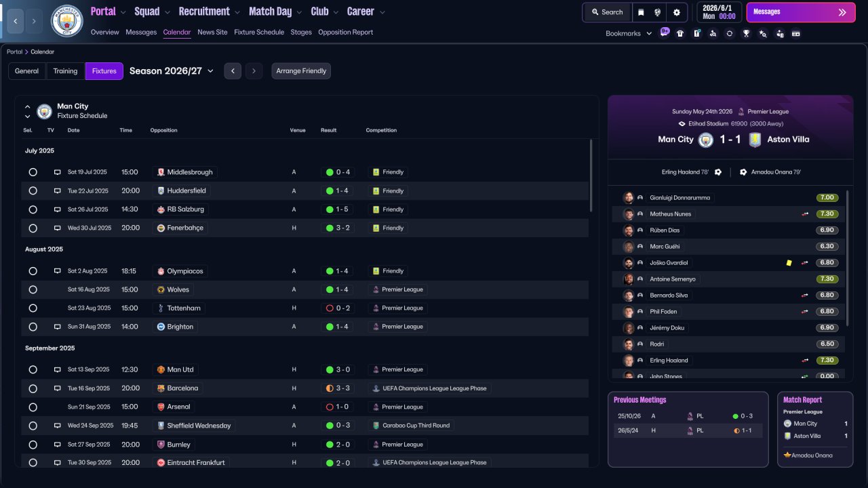Open the Season 2026/27 dropdown

[x=172, y=71]
